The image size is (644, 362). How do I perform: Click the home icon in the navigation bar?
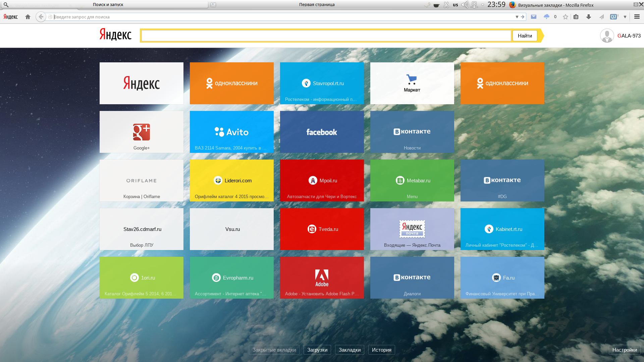(x=28, y=17)
